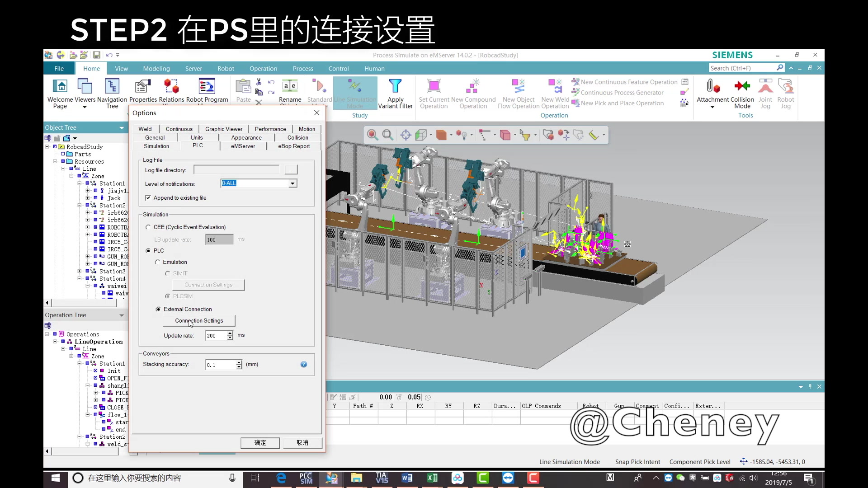Open the Robot Program viewer
The image size is (868, 488).
(207, 86)
